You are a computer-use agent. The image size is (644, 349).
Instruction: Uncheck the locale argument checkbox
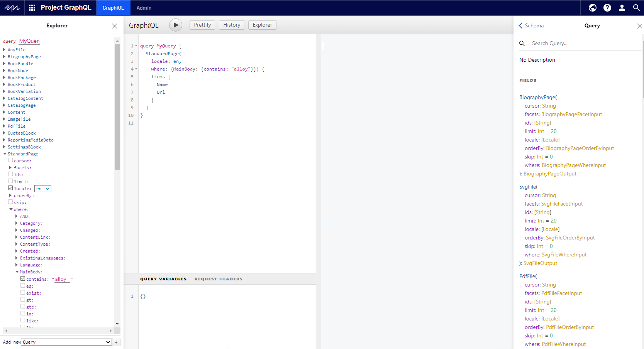(x=10, y=188)
